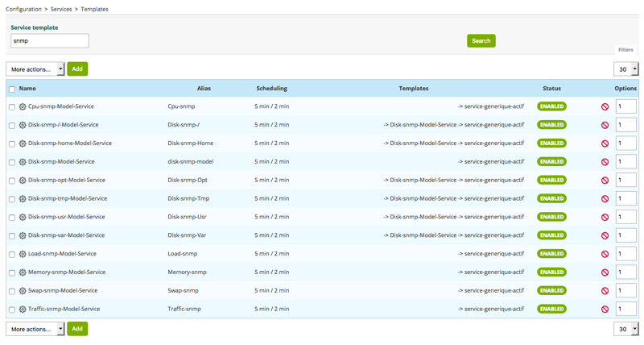The height and width of the screenshot is (345, 644).
Task: Click the gear icon beside Swap-snmp-Model-Service
Action: (x=23, y=291)
